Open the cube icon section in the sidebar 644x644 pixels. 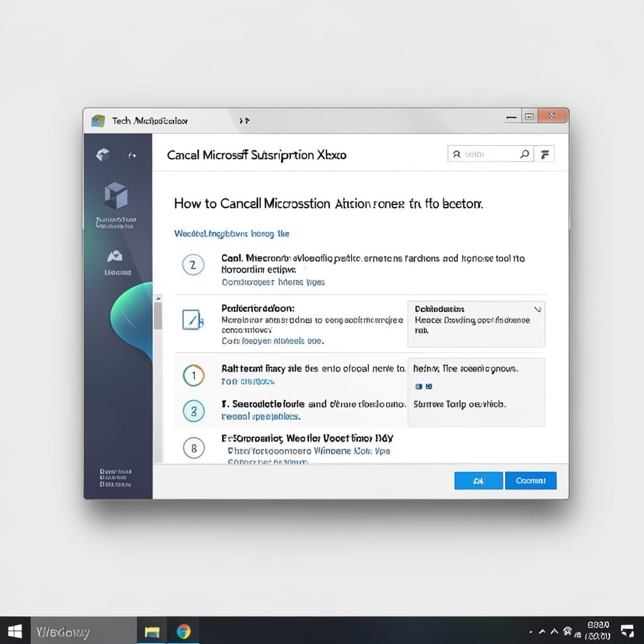pyautogui.click(x=116, y=196)
